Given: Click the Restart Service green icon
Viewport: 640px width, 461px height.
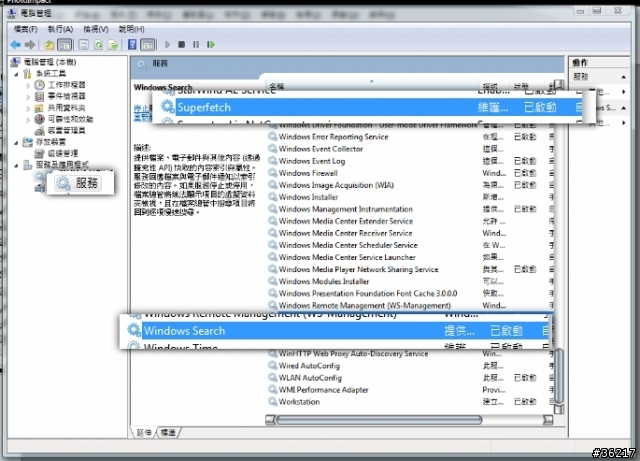Looking at the screenshot, I should coord(211,44).
